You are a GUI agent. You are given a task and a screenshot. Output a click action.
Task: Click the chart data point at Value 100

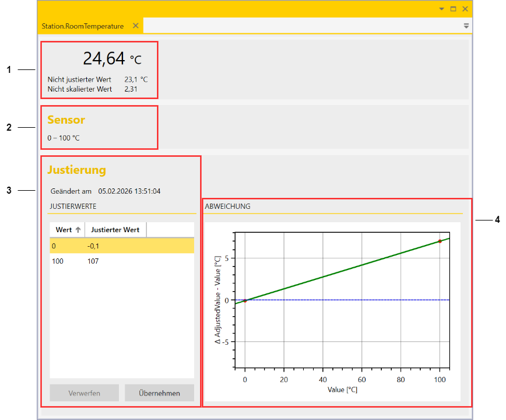pos(440,241)
